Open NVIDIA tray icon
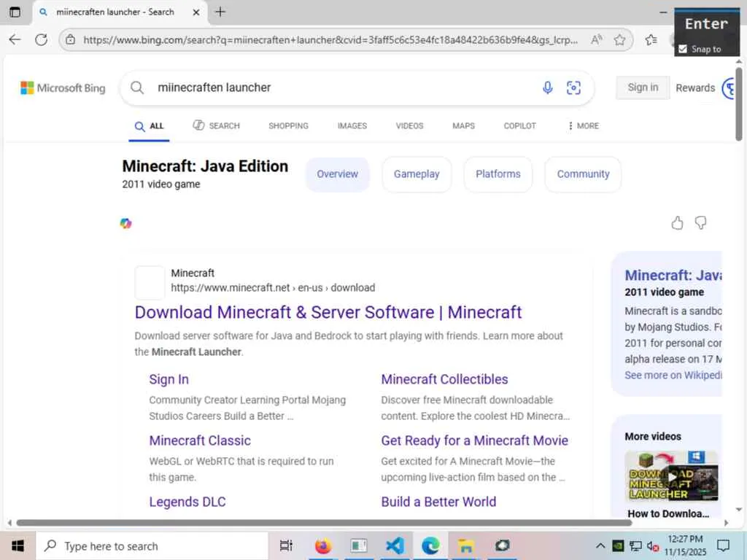Screen dimensions: 747x560 click(618, 545)
